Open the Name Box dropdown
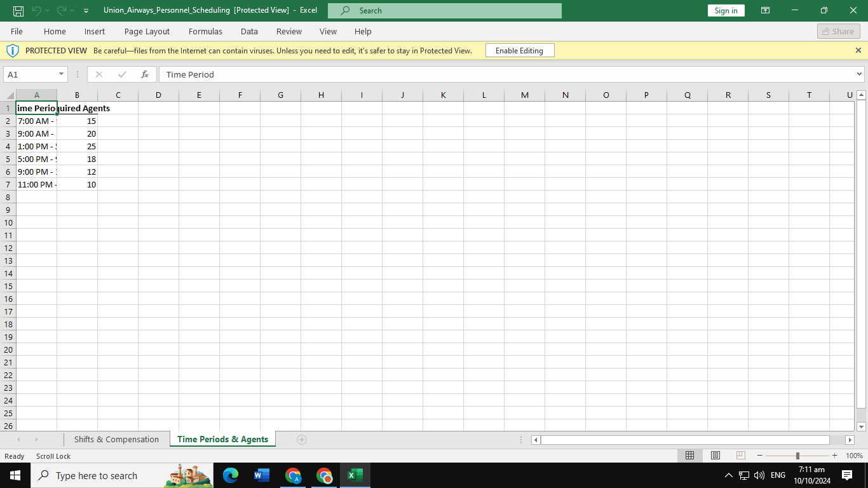Image resolution: width=868 pixels, height=488 pixels. pos(60,74)
